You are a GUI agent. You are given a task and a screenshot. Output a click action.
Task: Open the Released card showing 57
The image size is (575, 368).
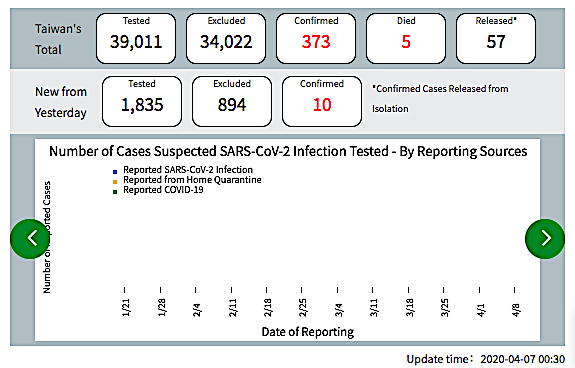point(496,38)
